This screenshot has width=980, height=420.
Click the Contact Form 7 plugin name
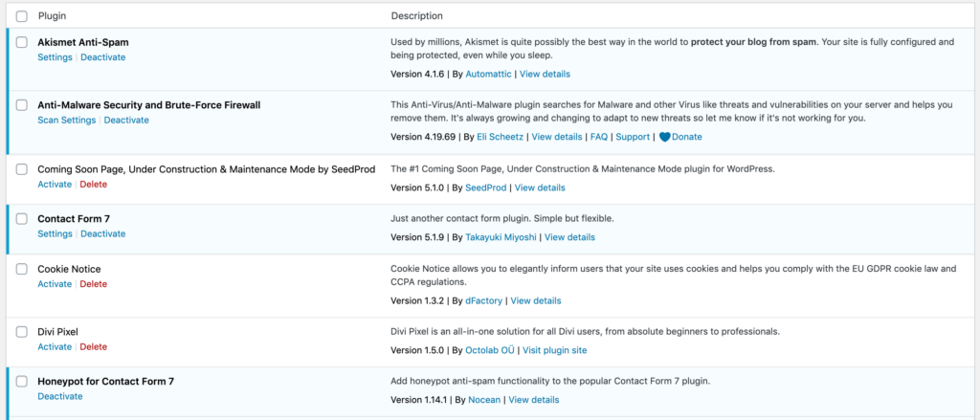74,219
